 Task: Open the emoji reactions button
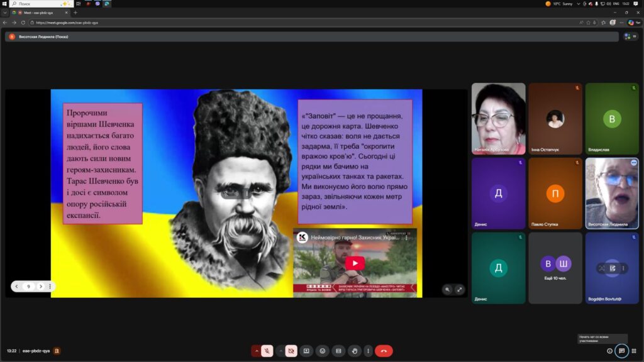pos(322,351)
